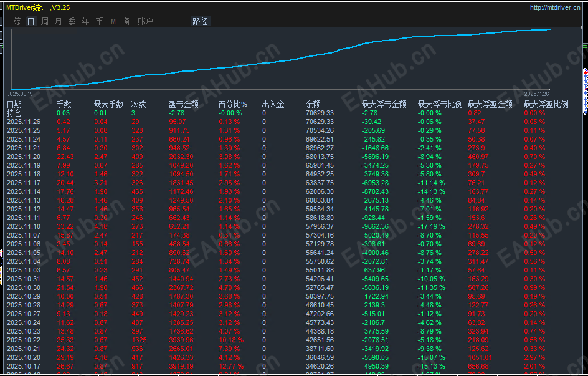Click balance value 70534.26
This screenshot has height=376, width=588.
click(320, 130)
